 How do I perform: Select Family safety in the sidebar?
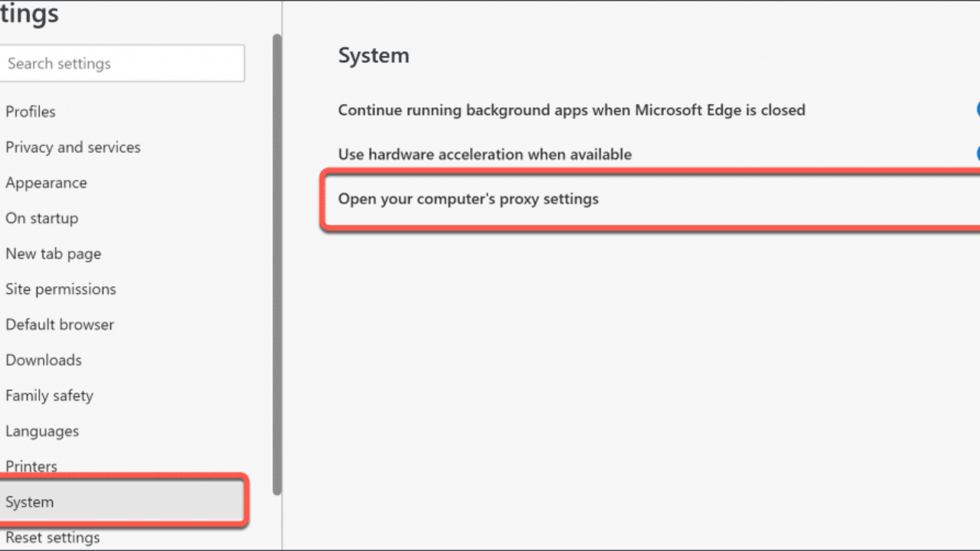click(x=49, y=396)
